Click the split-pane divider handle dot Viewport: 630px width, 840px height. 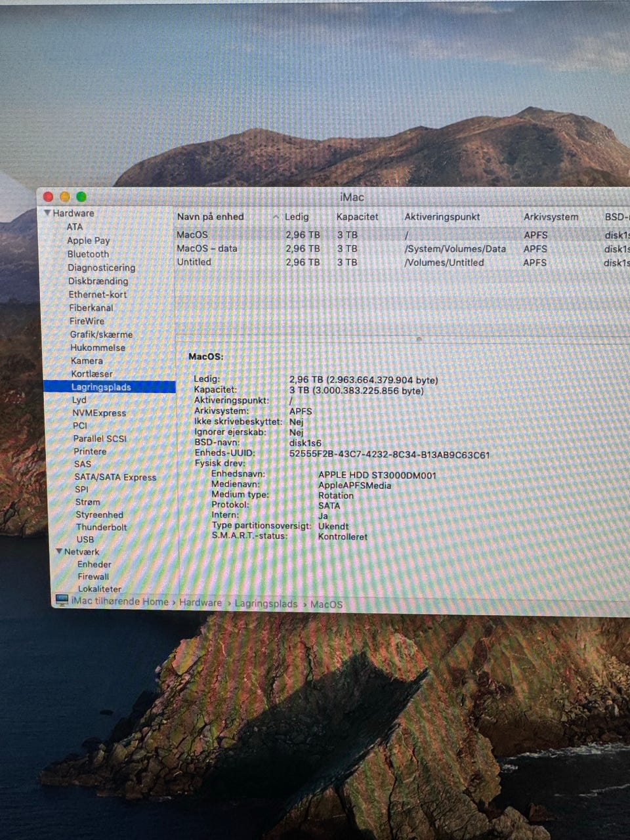(x=419, y=339)
